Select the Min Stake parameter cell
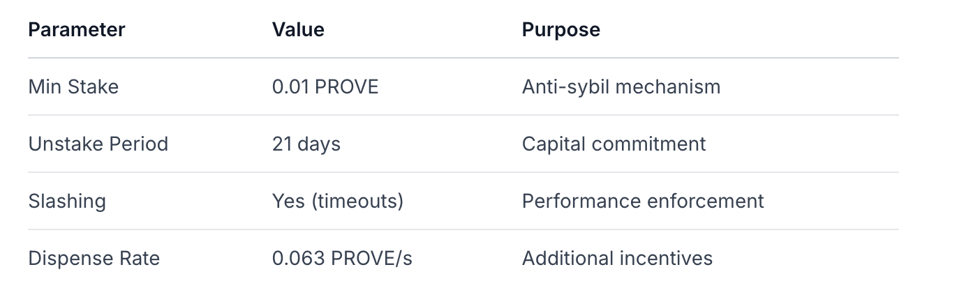The image size is (980, 304). click(73, 87)
